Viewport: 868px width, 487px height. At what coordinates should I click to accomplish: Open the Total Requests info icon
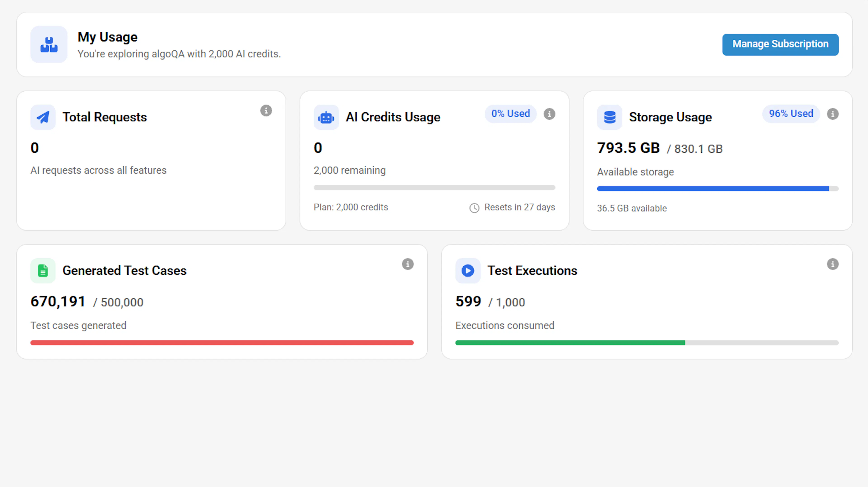pyautogui.click(x=266, y=111)
